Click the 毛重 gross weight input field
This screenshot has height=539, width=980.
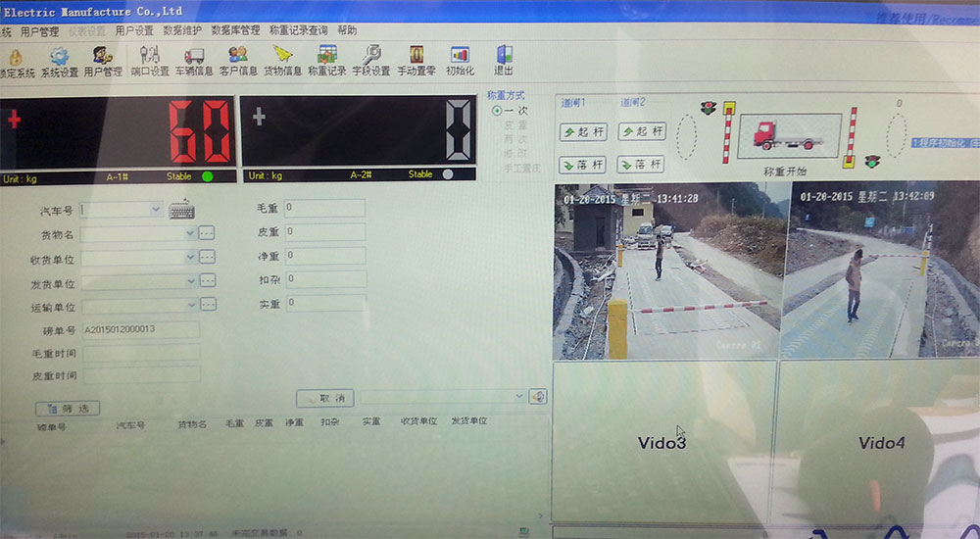click(x=325, y=208)
